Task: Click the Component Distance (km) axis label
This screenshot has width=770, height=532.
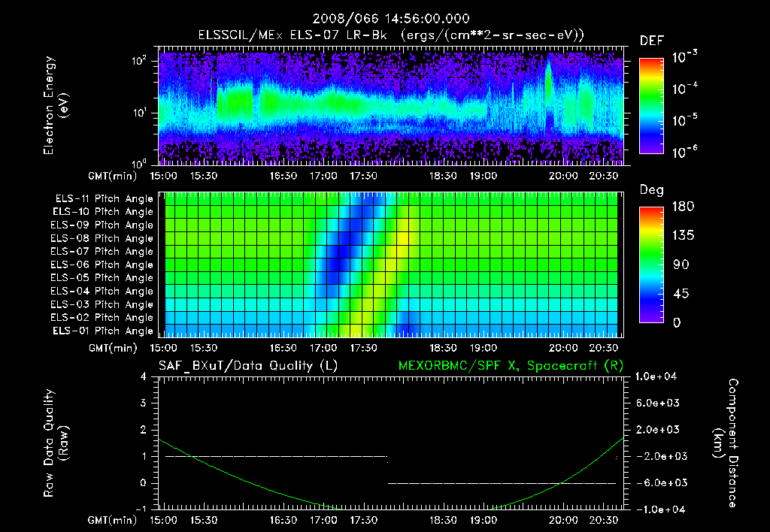Action: point(726,443)
